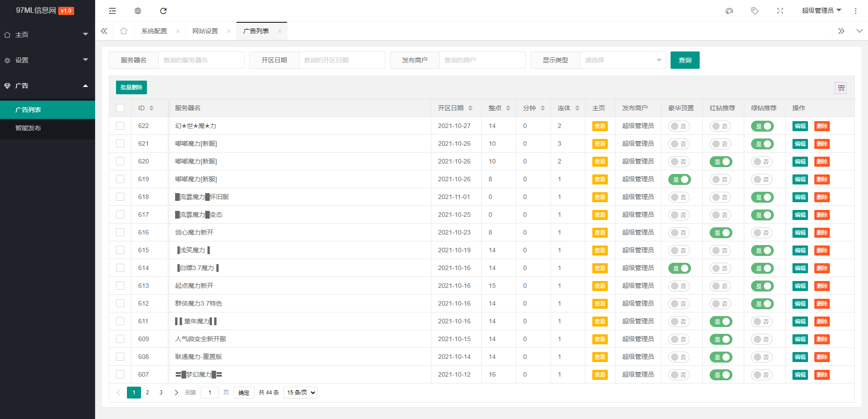This screenshot has width=868, height=419.
Task: Click the home icon in the tab bar
Action: (x=124, y=31)
